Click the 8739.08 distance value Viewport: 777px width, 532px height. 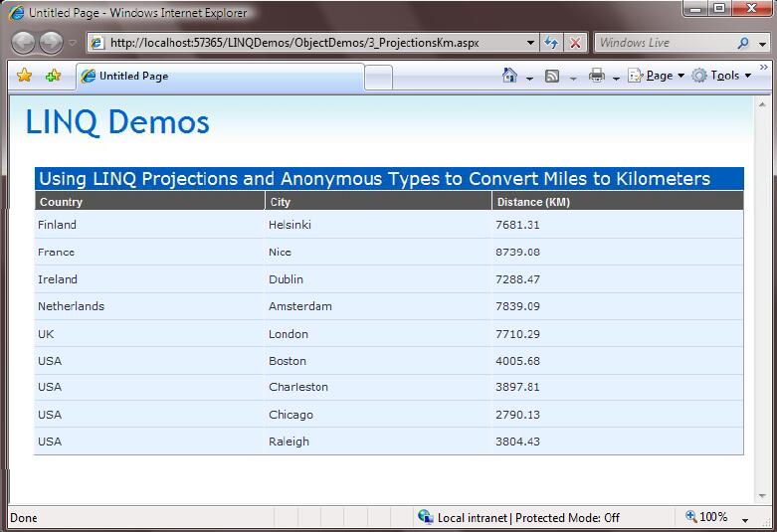pyautogui.click(x=517, y=253)
